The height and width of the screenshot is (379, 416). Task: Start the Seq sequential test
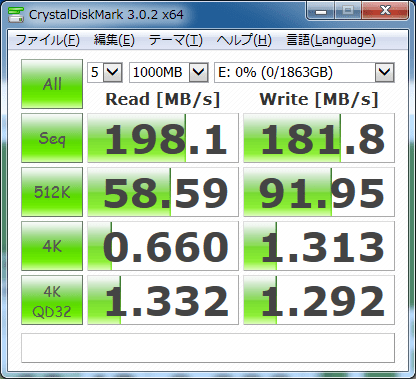coord(52,138)
